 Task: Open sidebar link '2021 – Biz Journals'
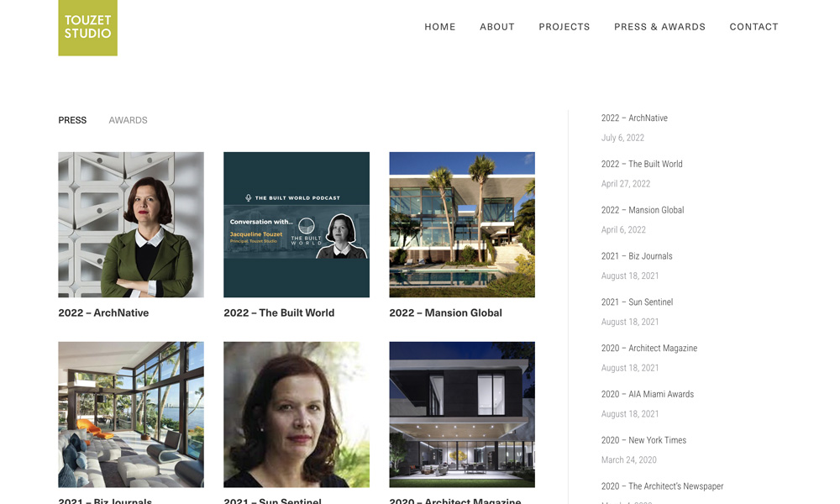pos(637,256)
